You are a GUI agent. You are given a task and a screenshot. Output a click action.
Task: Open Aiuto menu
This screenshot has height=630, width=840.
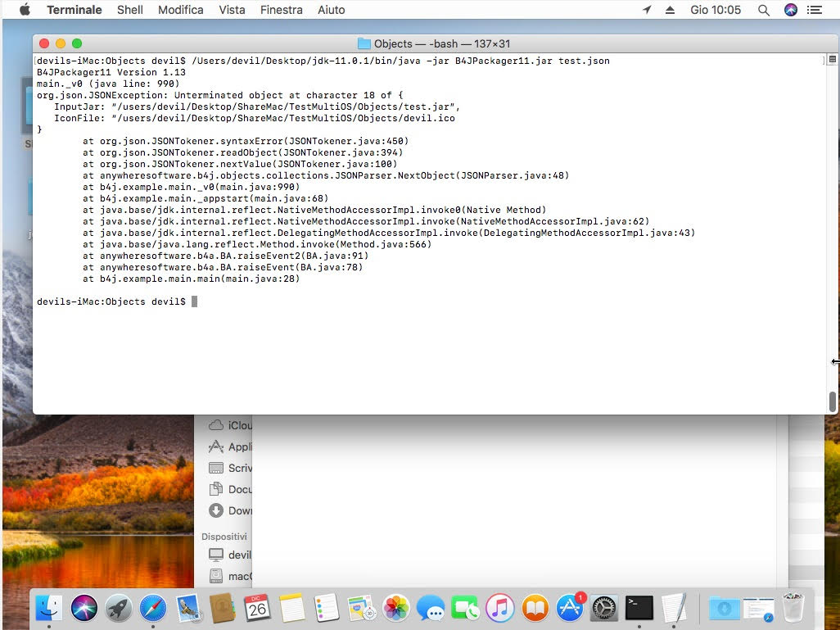coord(331,10)
